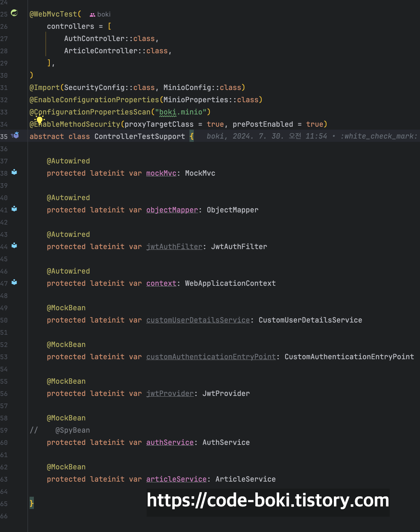Click the objectMapper variable name
This screenshot has width=420, height=532.
(172, 210)
